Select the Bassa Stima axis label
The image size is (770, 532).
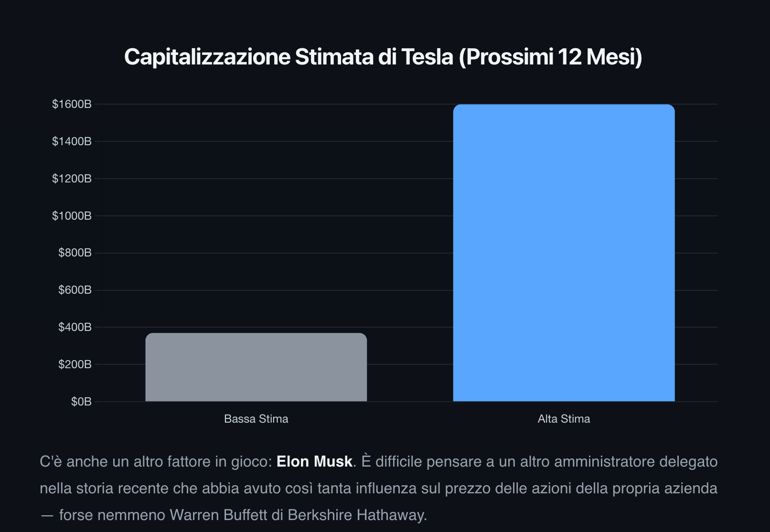(256, 419)
